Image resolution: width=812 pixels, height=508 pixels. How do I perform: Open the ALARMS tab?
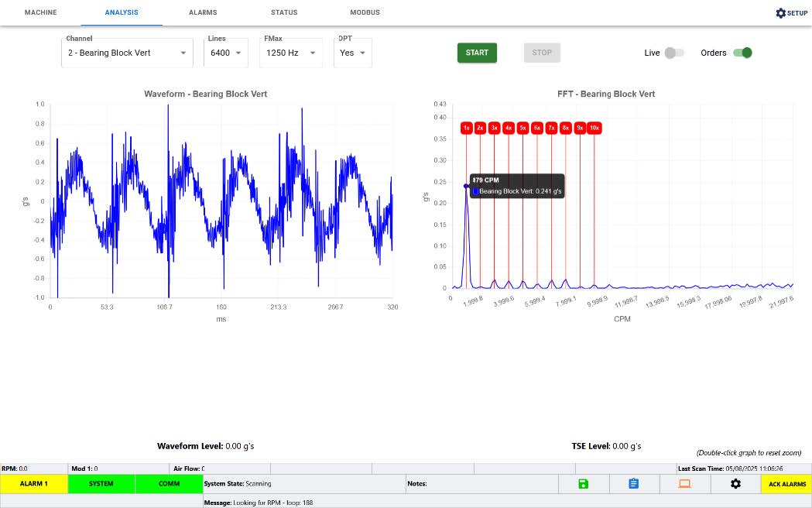[x=203, y=12]
